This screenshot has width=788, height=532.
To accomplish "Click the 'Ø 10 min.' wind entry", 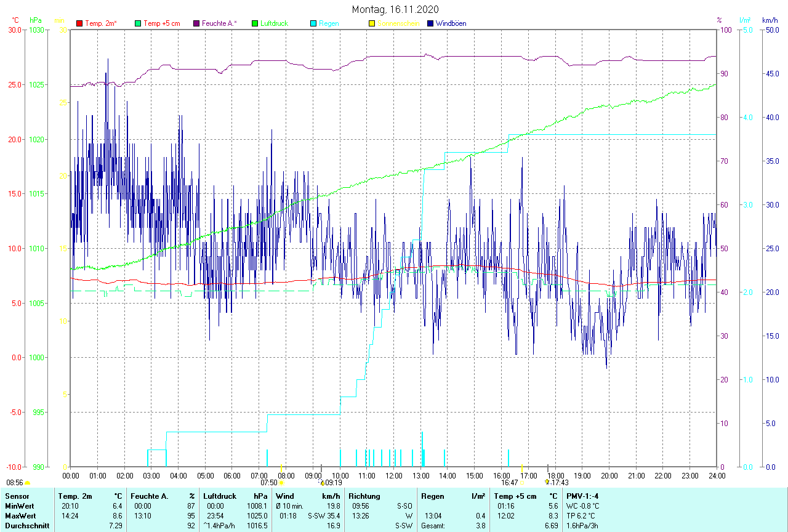I will tap(290, 506).
